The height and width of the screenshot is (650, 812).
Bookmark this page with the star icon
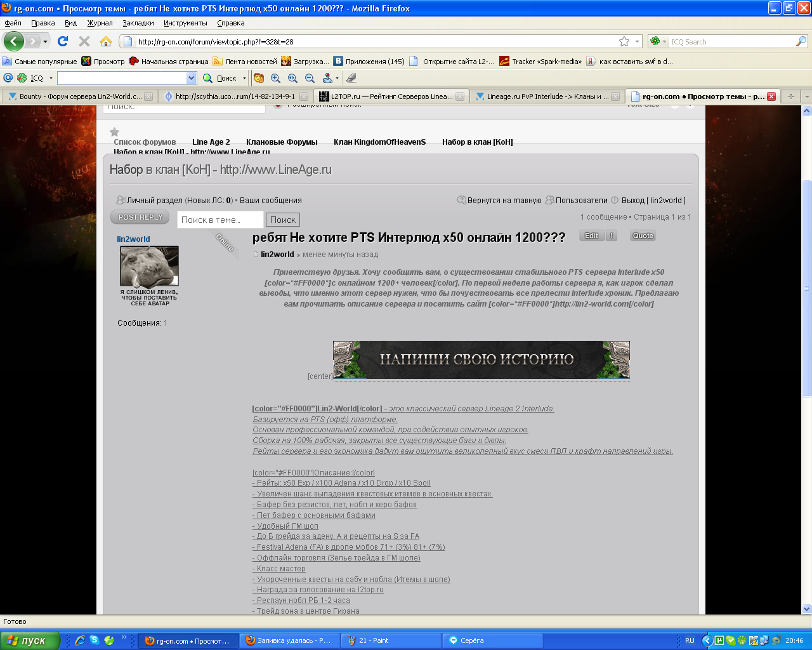[x=624, y=41]
